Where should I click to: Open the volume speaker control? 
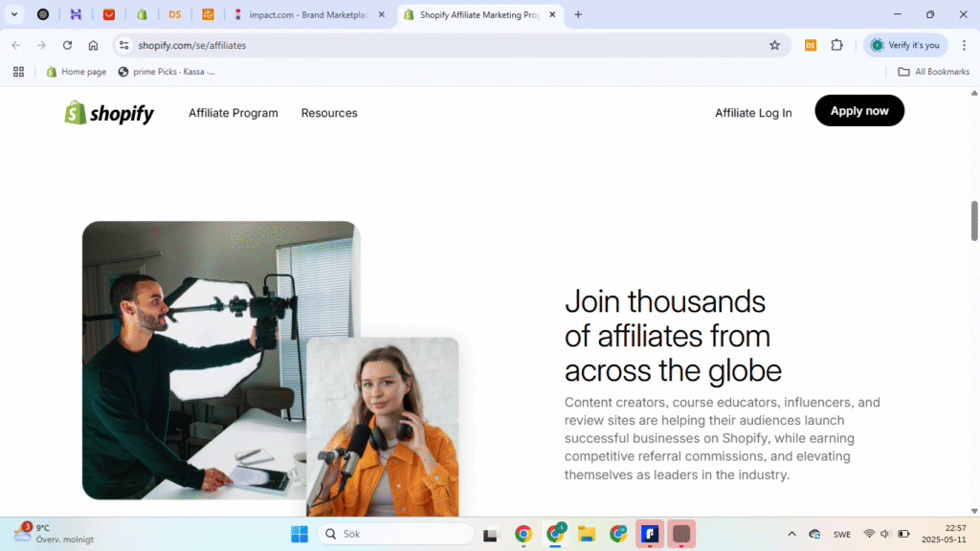(x=885, y=534)
